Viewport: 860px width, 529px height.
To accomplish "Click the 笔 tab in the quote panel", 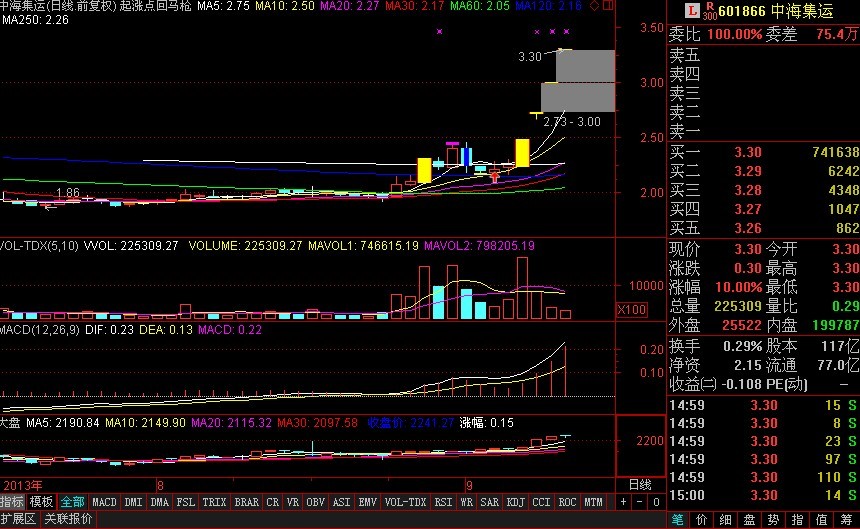I will pos(678,519).
